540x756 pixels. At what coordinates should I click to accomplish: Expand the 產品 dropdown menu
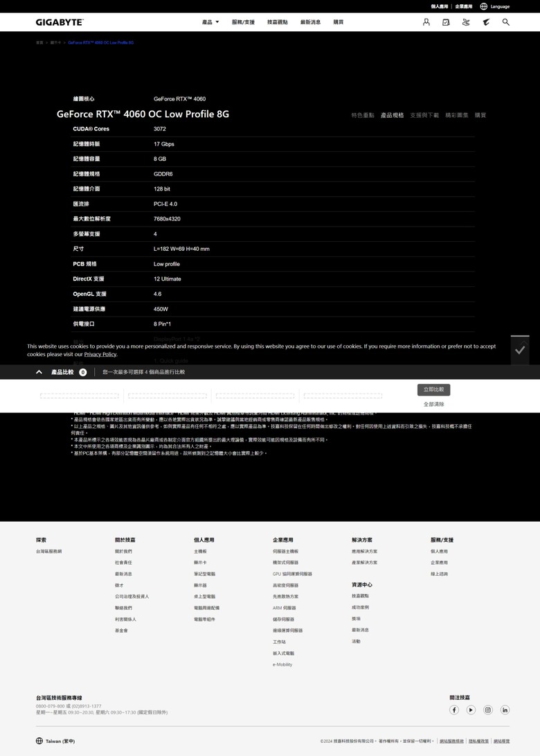210,22
